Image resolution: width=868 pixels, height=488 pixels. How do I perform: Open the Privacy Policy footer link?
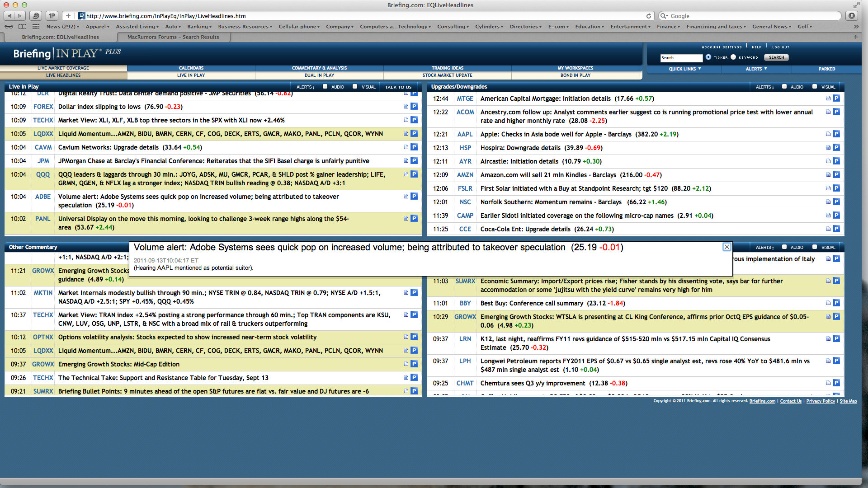pos(820,401)
